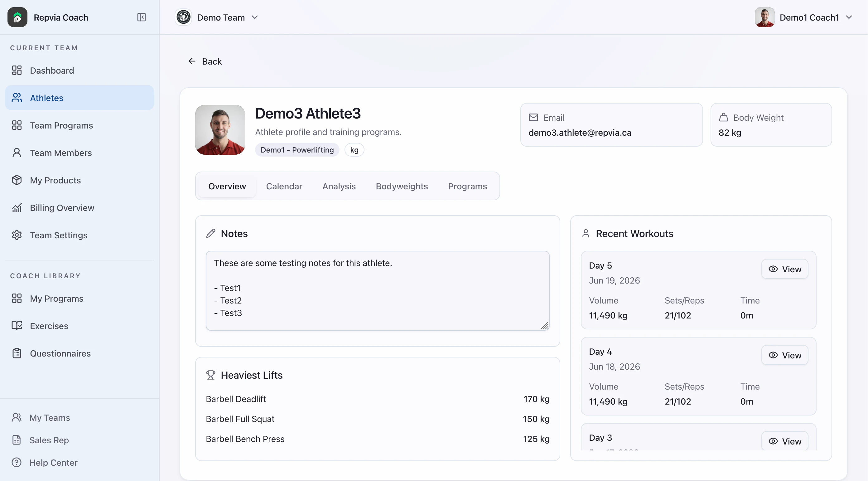This screenshot has height=481, width=868.
Task: Collapse the sidebar with the panel icon
Action: (142, 17)
